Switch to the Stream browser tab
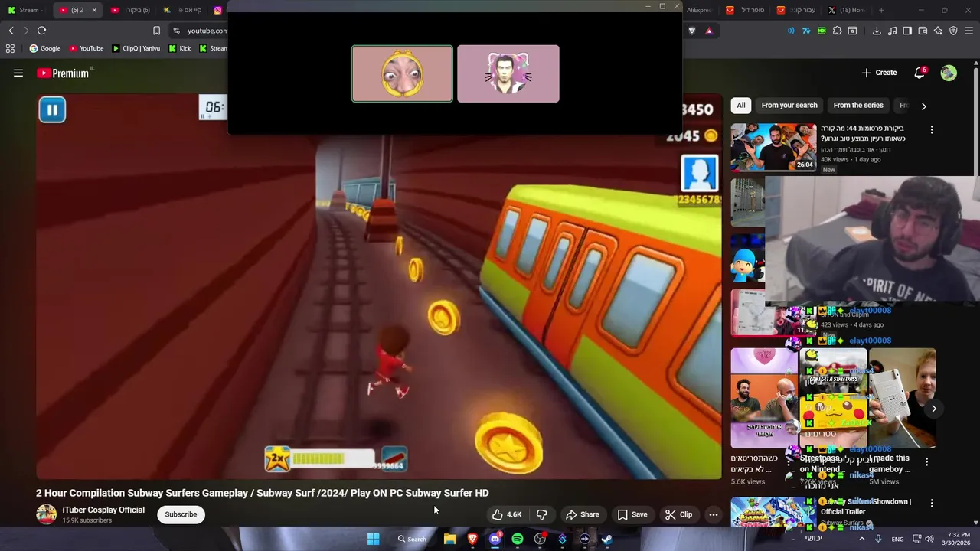The height and width of the screenshot is (551, 980). (26, 10)
